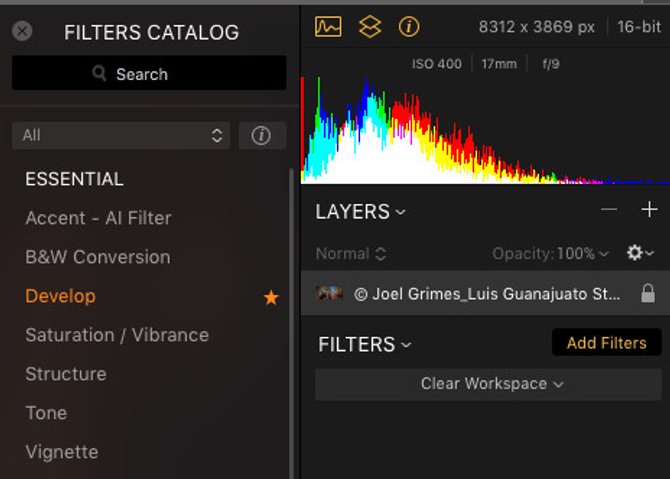Click the filters list scrollbar
The width and height of the screenshot is (670, 479).
coord(292,323)
